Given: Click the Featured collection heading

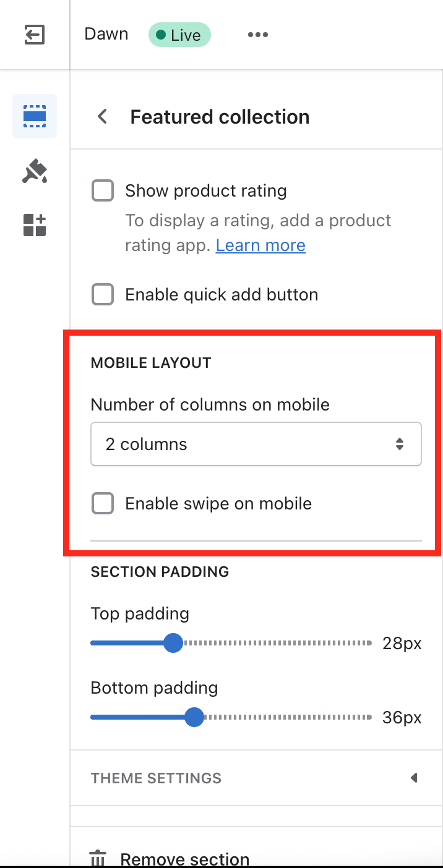Looking at the screenshot, I should [220, 117].
